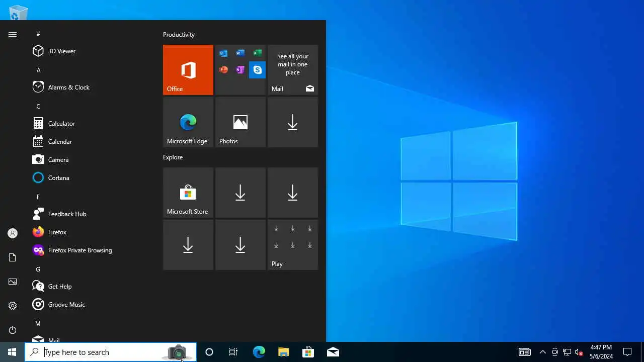Click the 'A' letter header in app list
This screenshot has width=644, height=362.
(x=38, y=70)
